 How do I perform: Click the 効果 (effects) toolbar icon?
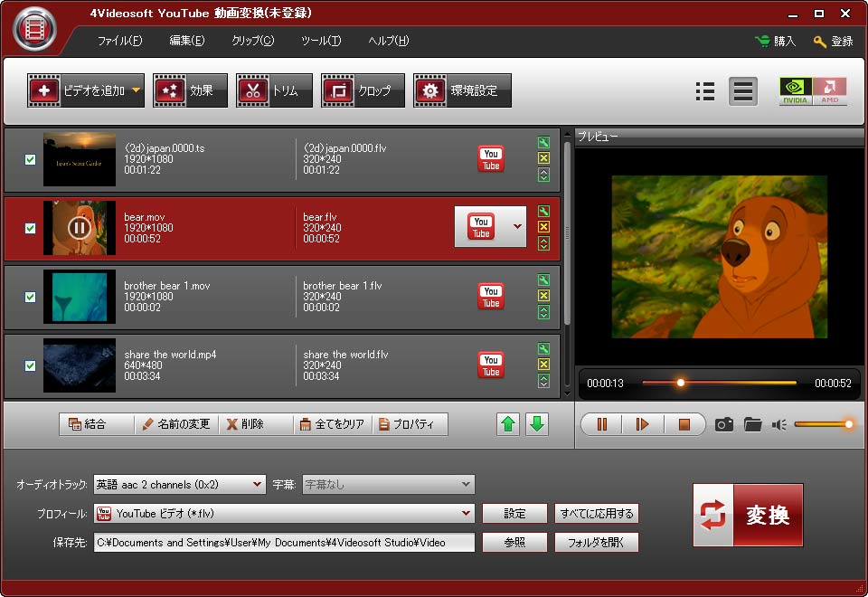(x=189, y=90)
